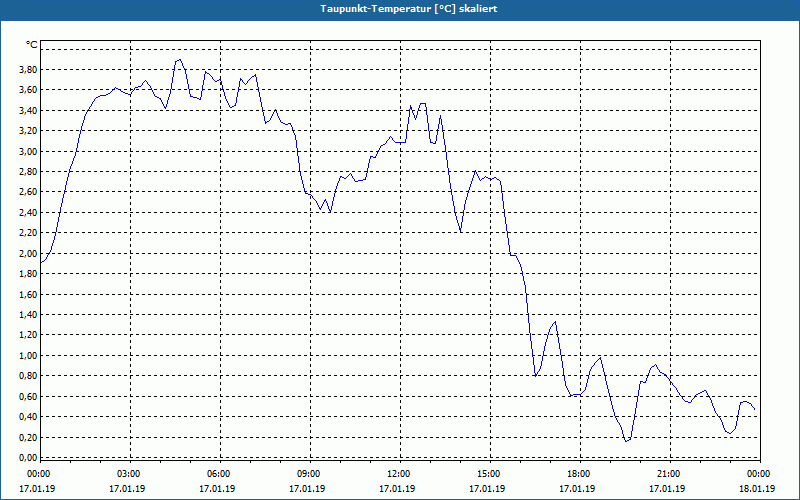Select the °C unit label on the axis
Screen dimensions: 800x500
(x=32, y=45)
